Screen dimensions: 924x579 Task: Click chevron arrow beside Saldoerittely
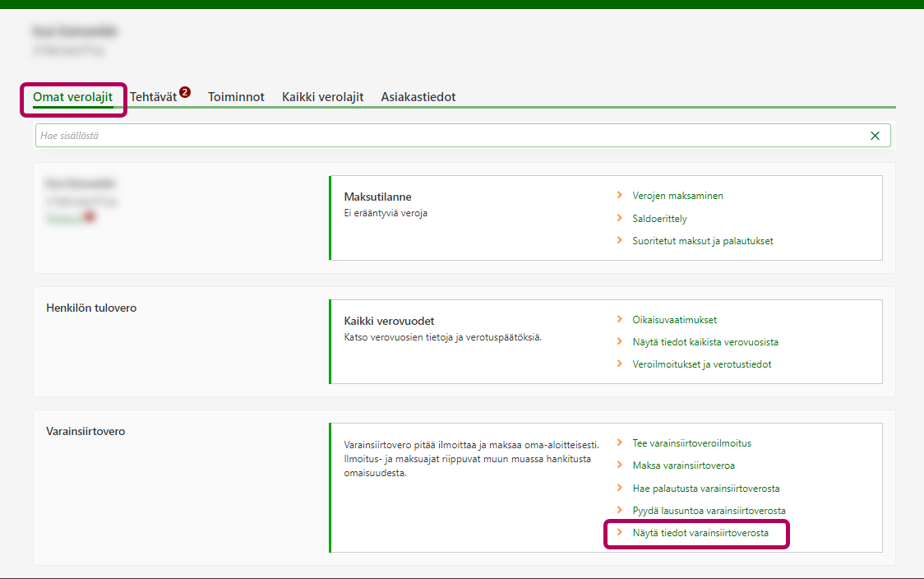619,219
